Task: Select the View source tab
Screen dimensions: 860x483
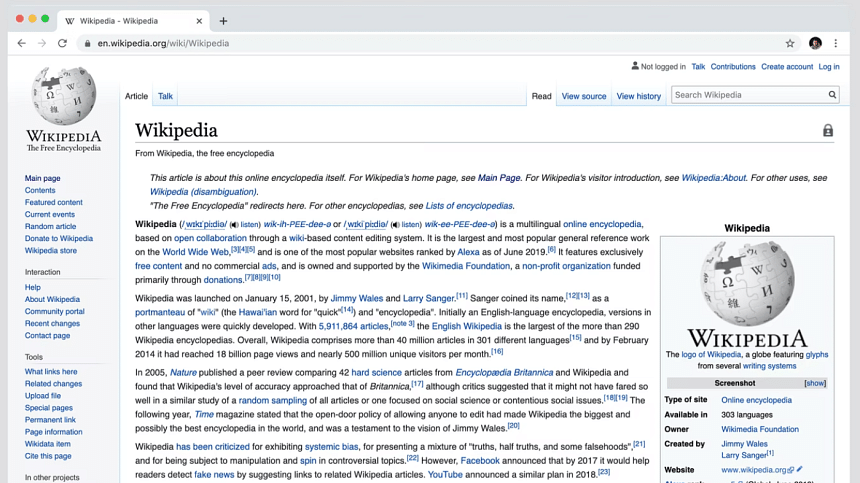Action: [584, 96]
